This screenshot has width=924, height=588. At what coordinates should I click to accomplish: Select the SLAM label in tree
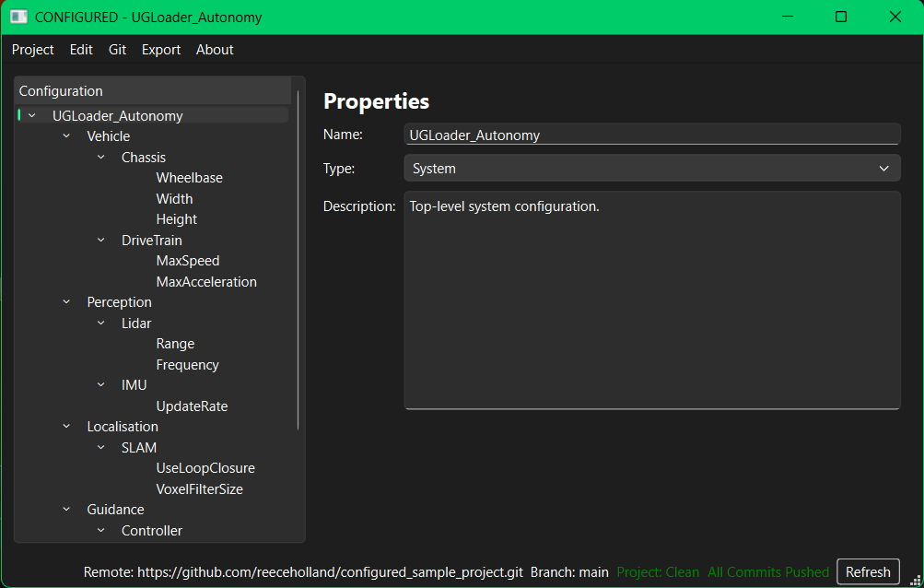coord(139,448)
